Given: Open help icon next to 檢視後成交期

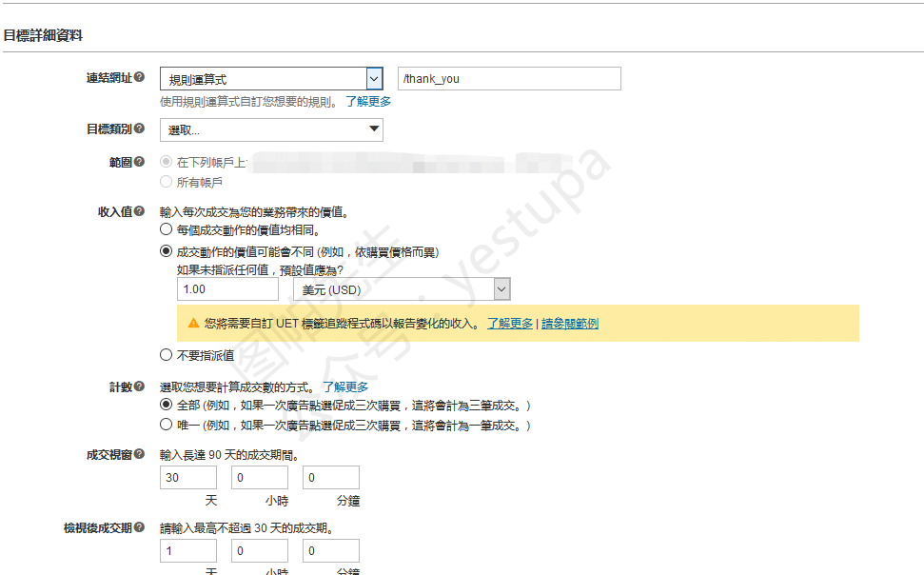Looking at the screenshot, I should click(139, 526).
